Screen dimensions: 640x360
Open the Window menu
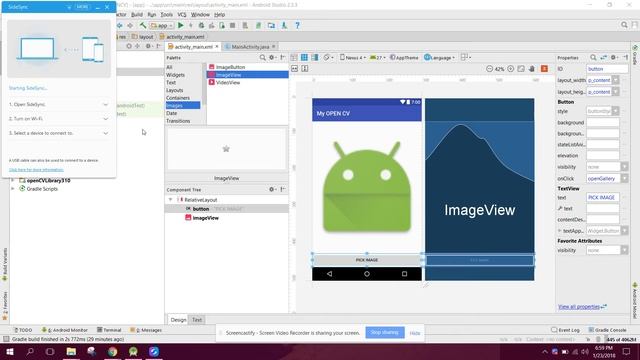pyautogui.click(x=200, y=15)
